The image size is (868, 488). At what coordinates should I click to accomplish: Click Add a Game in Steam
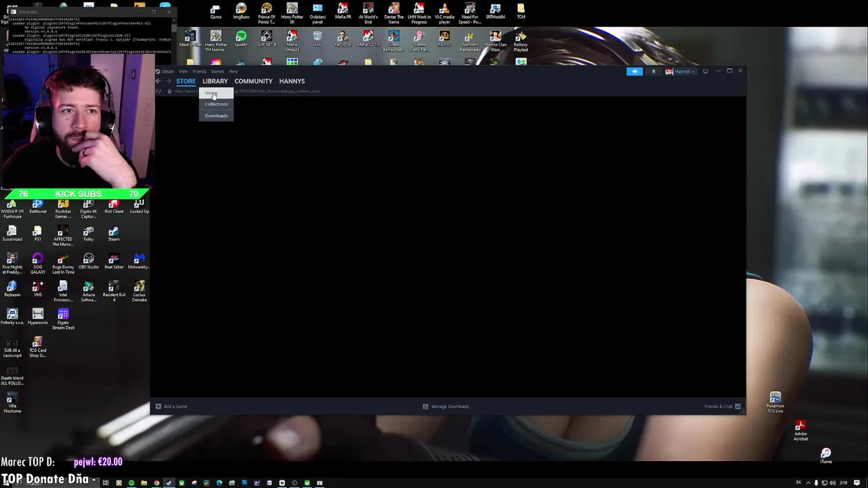coord(171,407)
